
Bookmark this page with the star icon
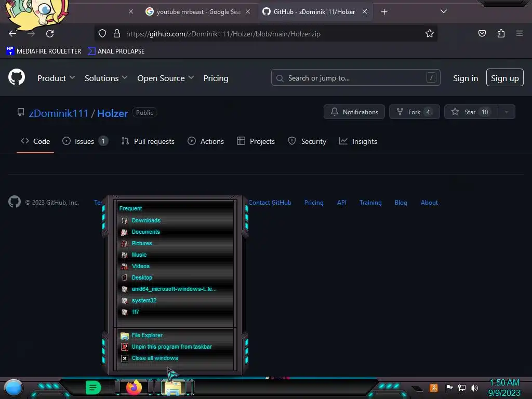tap(430, 33)
